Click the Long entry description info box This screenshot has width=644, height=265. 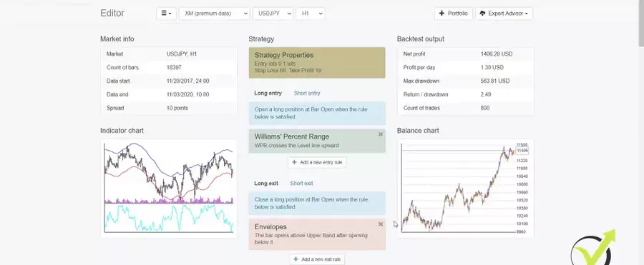click(317, 114)
